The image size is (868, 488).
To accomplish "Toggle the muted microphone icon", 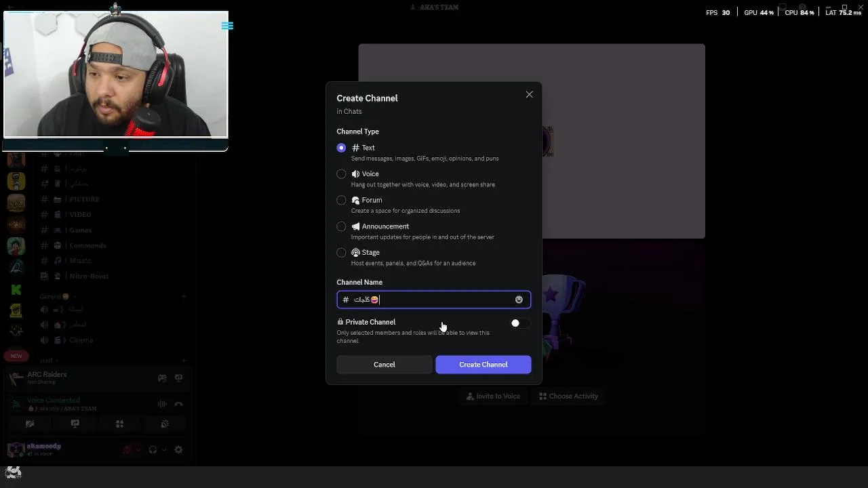I will (x=126, y=449).
